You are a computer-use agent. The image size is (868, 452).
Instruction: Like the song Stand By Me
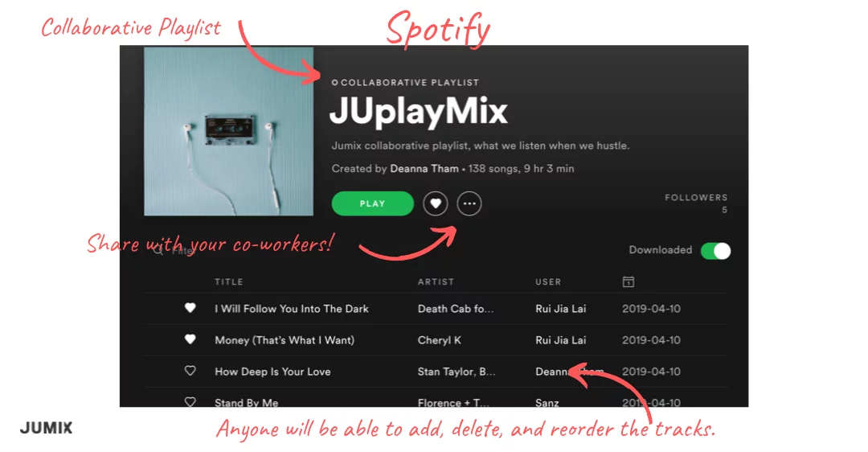pyautogui.click(x=190, y=402)
